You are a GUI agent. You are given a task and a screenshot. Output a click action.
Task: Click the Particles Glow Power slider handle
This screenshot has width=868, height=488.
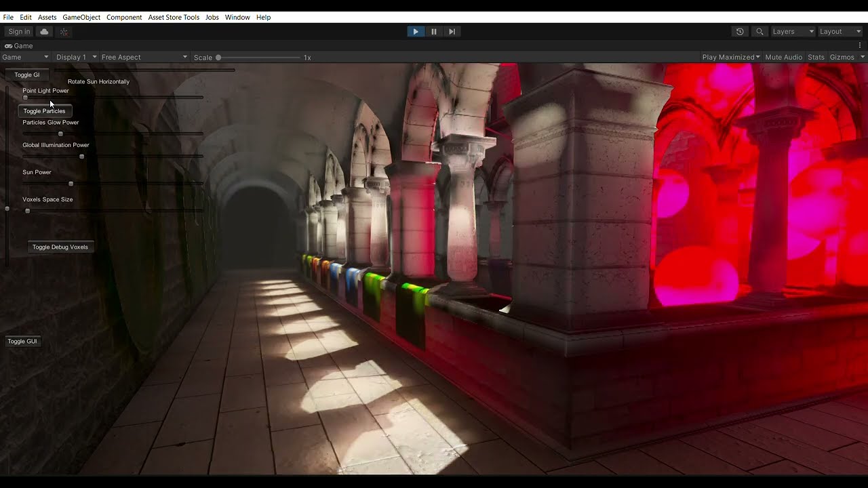60,134
